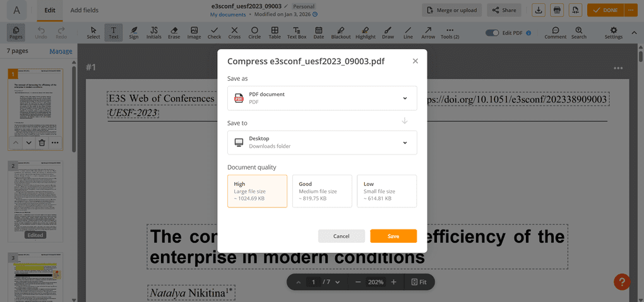Click Manage pages link
This screenshot has height=302, width=644.
(61, 51)
